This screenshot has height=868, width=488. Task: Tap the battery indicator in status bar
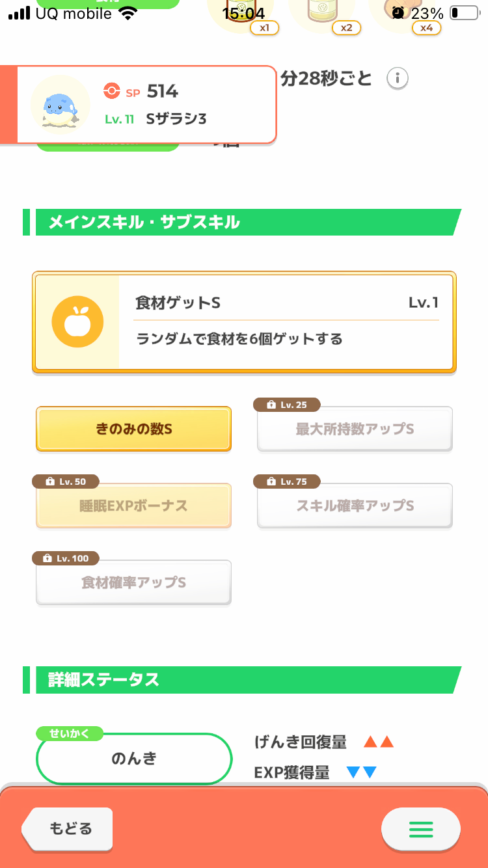(463, 13)
